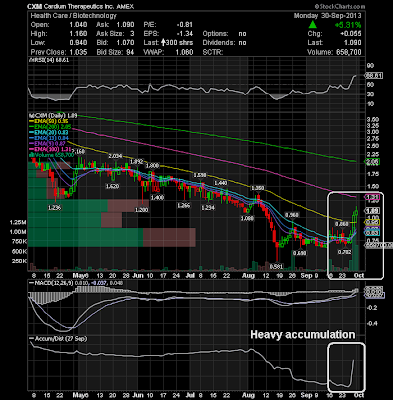Click the 1.236 price low label
The height and width of the screenshot is (400, 393).
(54, 207)
